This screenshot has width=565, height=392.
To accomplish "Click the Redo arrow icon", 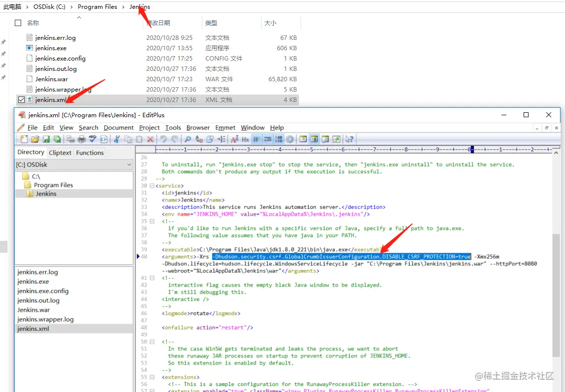I will [175, 139].
